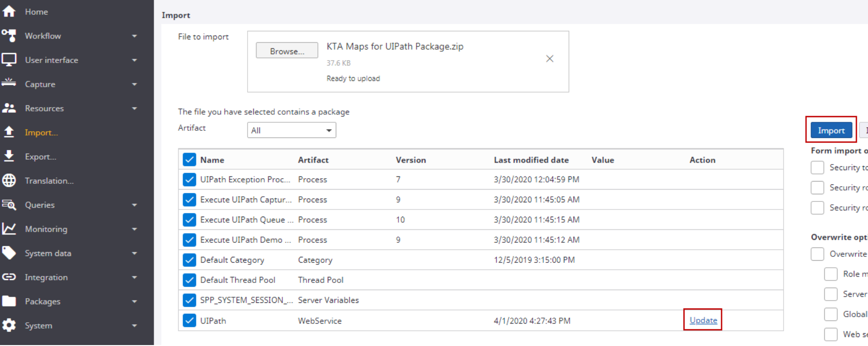Open the Artifact filter dropdown
Image resolution: width=868 pixels, height=346 pixels.
click(291, 130)
